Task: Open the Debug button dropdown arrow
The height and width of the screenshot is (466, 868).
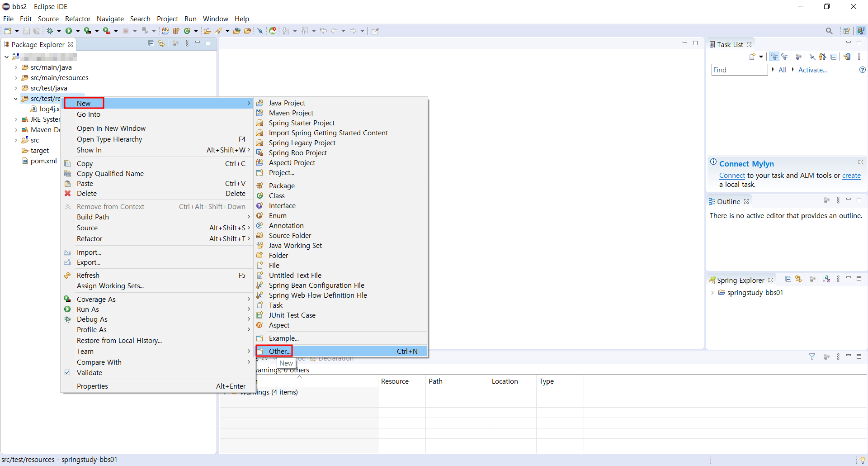Action: (x=59, y=31)
